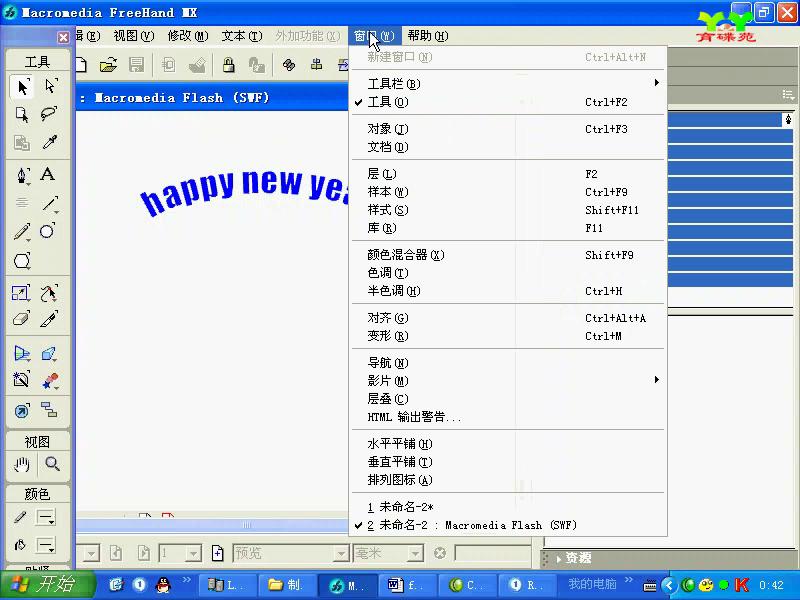Select the white Subselect arrow tool

tap(49, 87)
